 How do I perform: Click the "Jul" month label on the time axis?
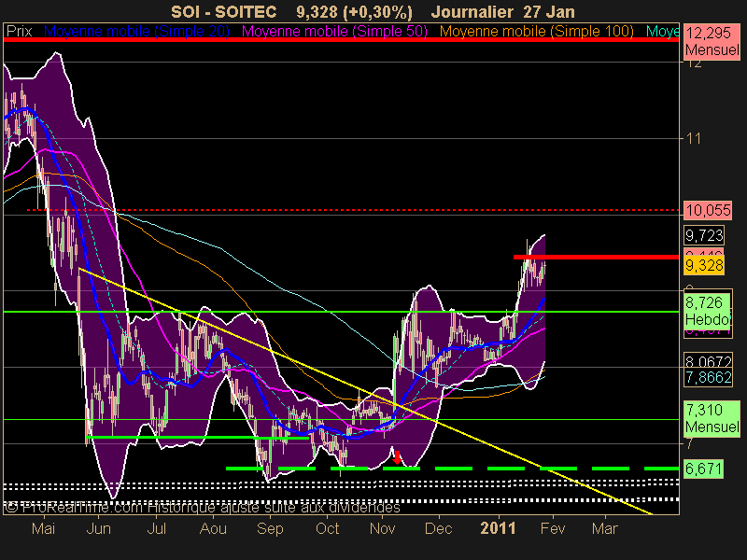156,528
